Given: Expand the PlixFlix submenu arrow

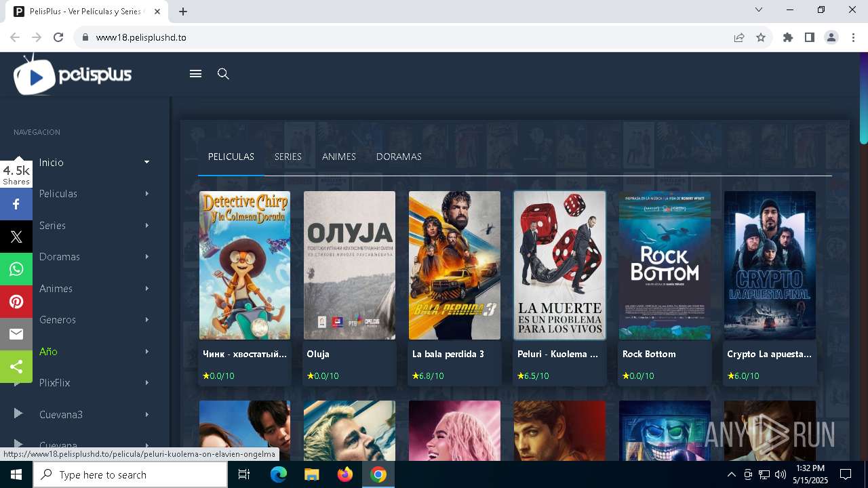Looking at the screenshot, I should pyautogui.click(x=146, y=383).
